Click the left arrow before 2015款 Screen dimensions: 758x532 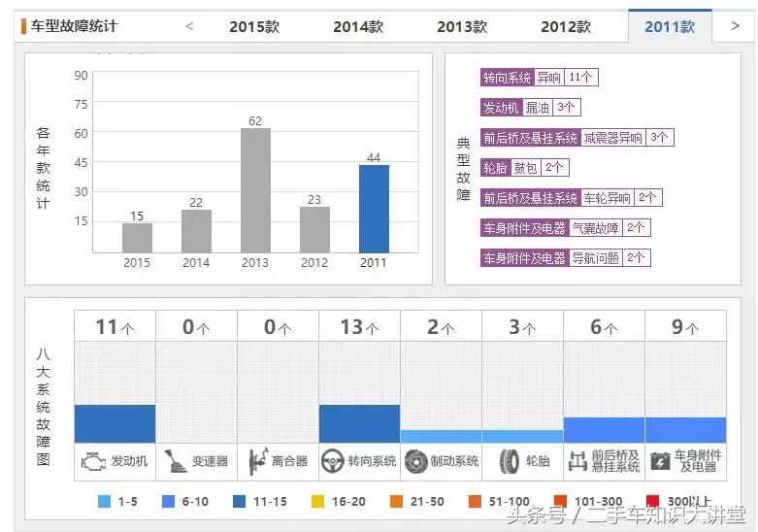click(189, 26)
